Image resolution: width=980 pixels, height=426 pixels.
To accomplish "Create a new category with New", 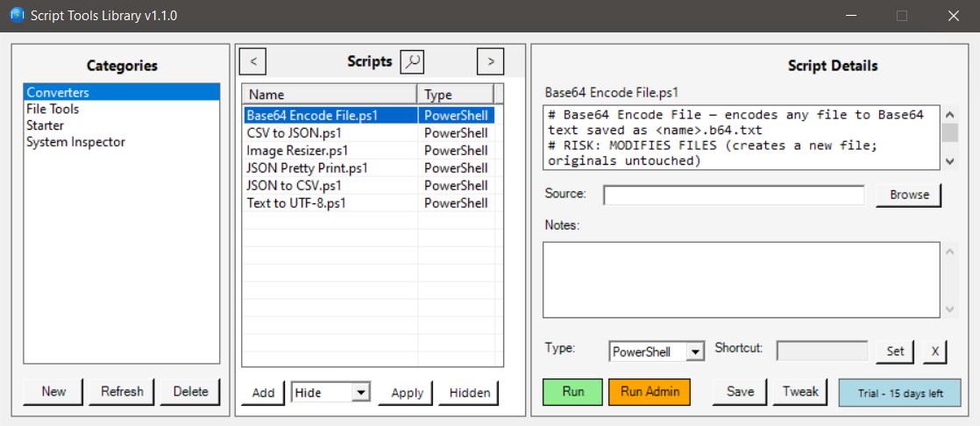I will (x=53, y=392).
